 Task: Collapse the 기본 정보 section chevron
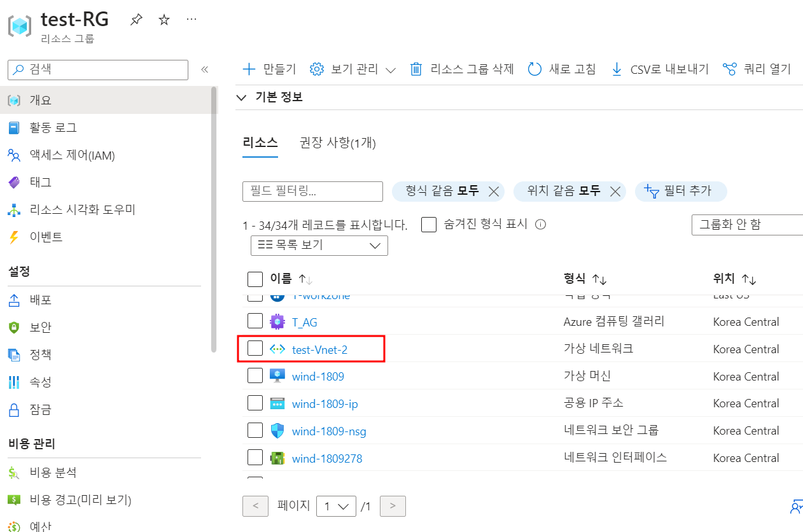pyautogui.click(x=241, y=97)
